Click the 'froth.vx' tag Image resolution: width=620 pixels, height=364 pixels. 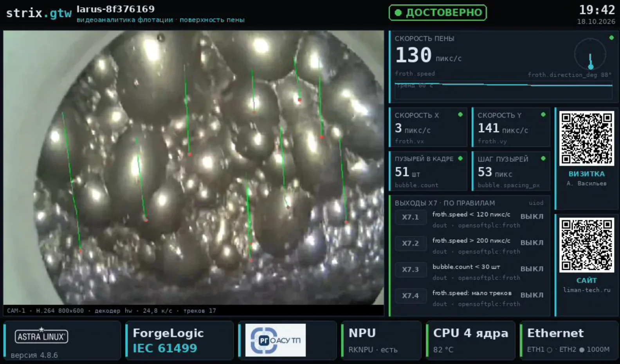click(x=409, y=141)
